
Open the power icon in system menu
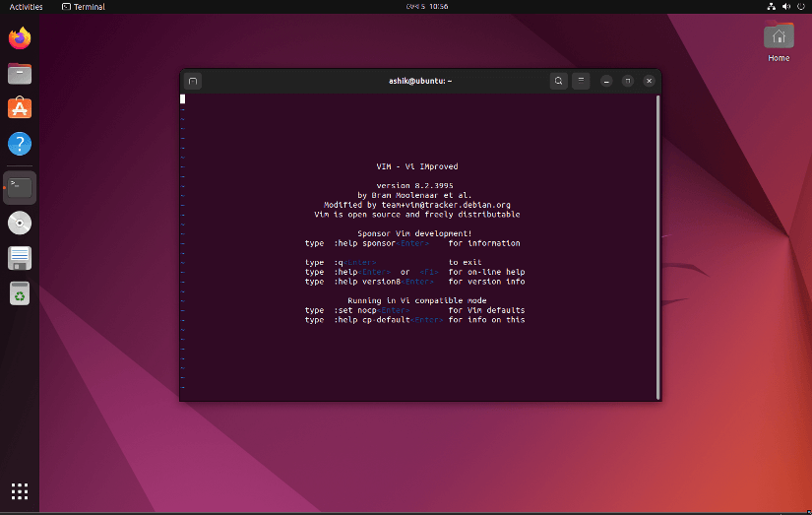point(800,7)
